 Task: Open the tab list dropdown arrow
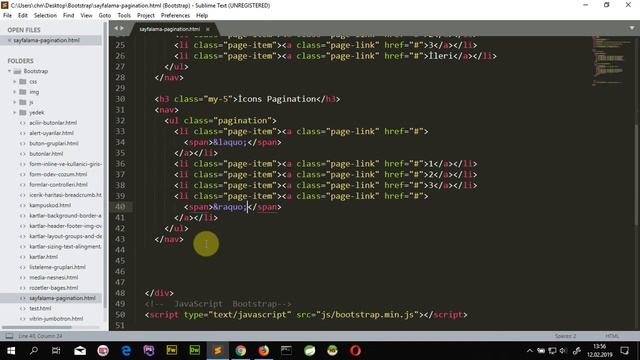click(631, 28)
